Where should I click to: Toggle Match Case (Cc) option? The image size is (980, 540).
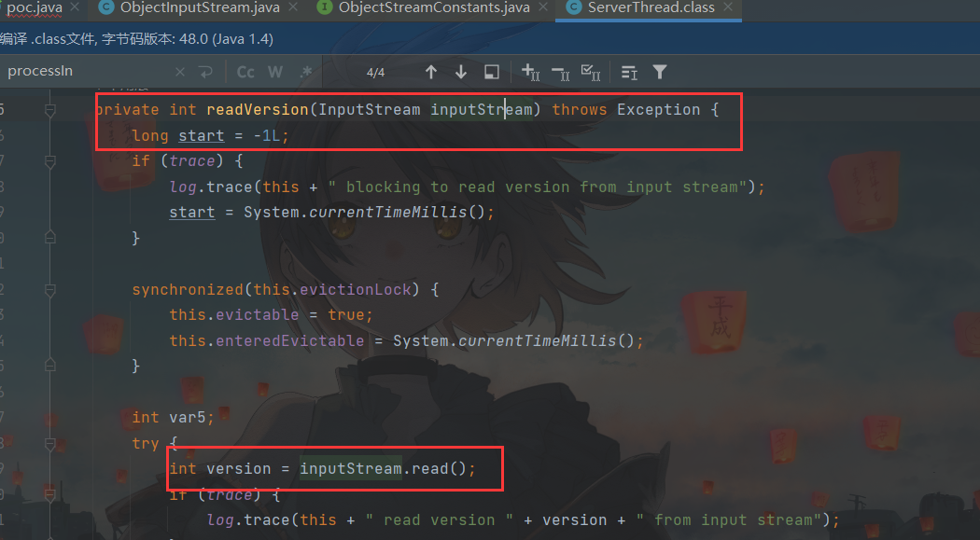click(245, 72)
